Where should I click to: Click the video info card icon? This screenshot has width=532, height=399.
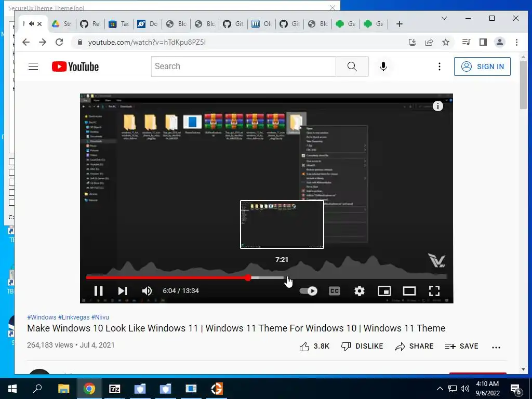pos(437,106)
